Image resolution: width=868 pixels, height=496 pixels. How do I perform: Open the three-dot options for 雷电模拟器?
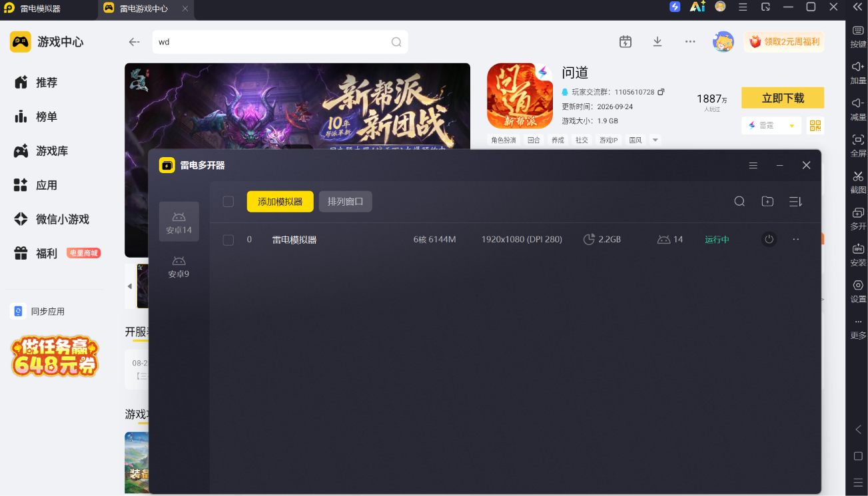tap(796, 239)
